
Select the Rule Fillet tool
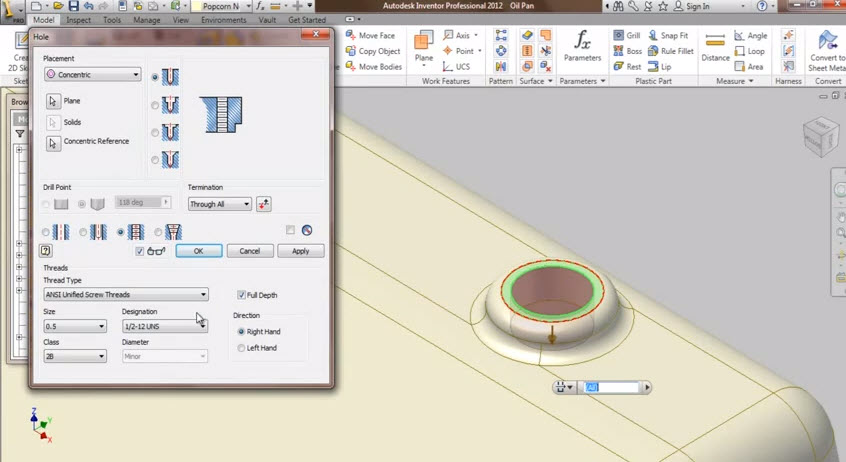click(671, 51)
